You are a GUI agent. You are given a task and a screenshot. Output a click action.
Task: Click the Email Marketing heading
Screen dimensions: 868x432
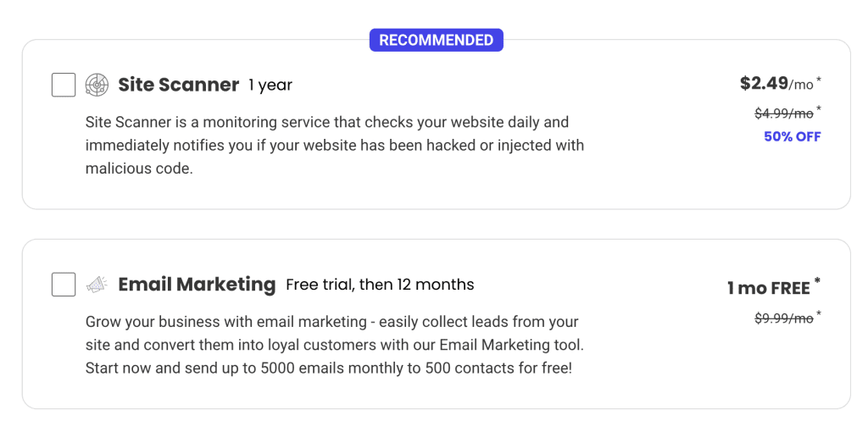click(197, 285)
